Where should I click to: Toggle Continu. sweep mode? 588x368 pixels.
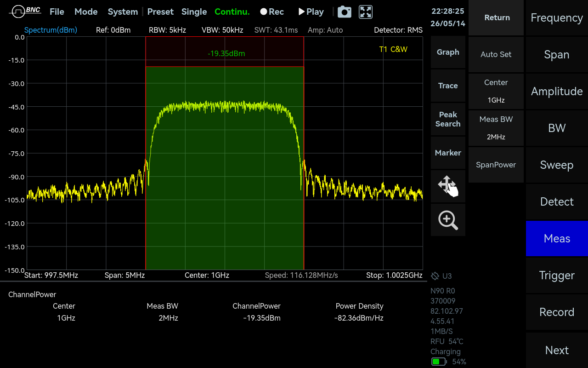coord(232,12)
